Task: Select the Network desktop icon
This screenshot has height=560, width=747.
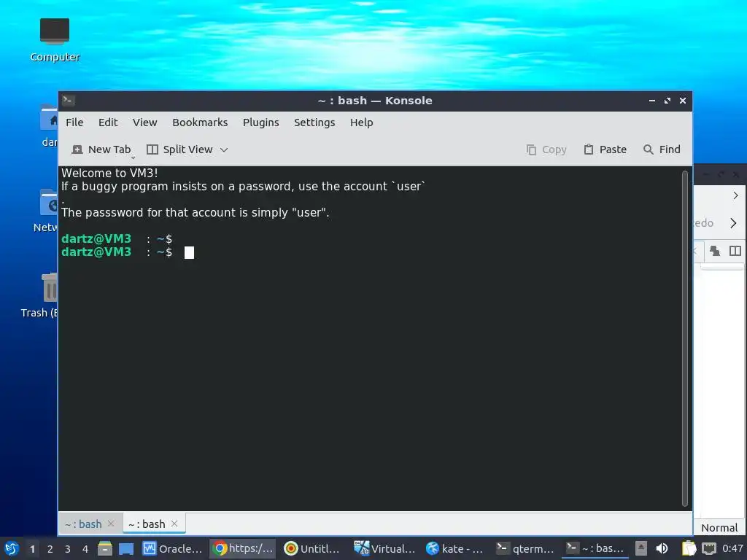Action: pyautogui.click(x=46, y=211)
